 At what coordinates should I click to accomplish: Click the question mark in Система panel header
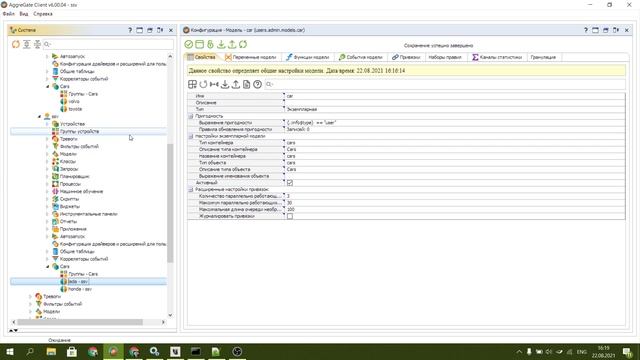(x=130, y=30)
